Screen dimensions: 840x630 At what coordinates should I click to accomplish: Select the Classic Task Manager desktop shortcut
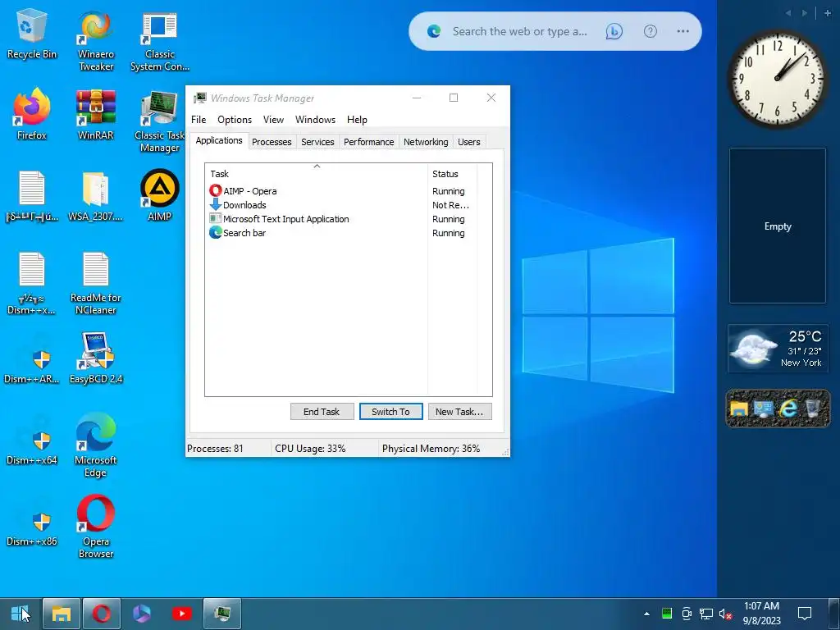click(160, 121)
